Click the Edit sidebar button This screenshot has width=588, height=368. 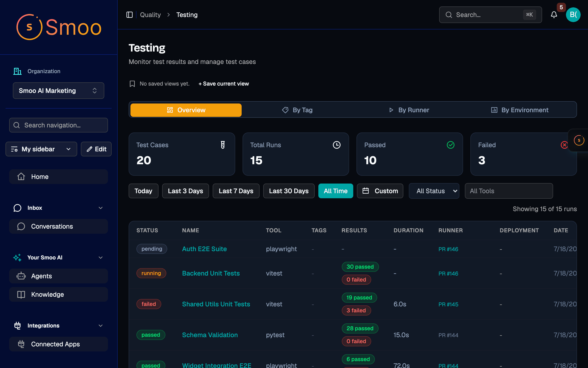click(96, 149)
